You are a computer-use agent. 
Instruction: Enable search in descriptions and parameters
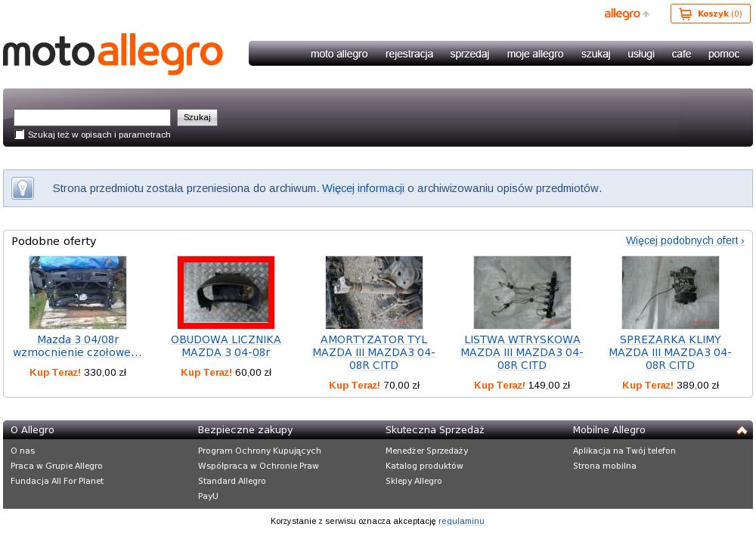[20, 135]
